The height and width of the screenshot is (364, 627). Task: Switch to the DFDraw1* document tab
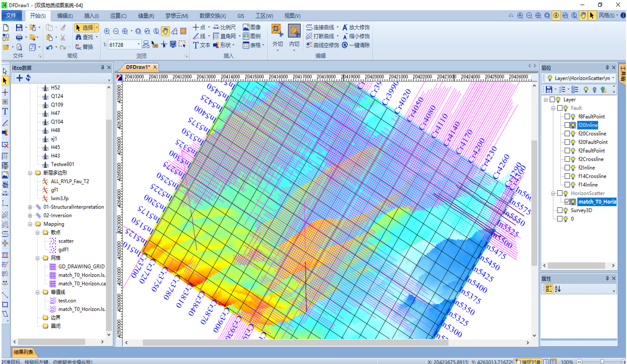[138, 68]
